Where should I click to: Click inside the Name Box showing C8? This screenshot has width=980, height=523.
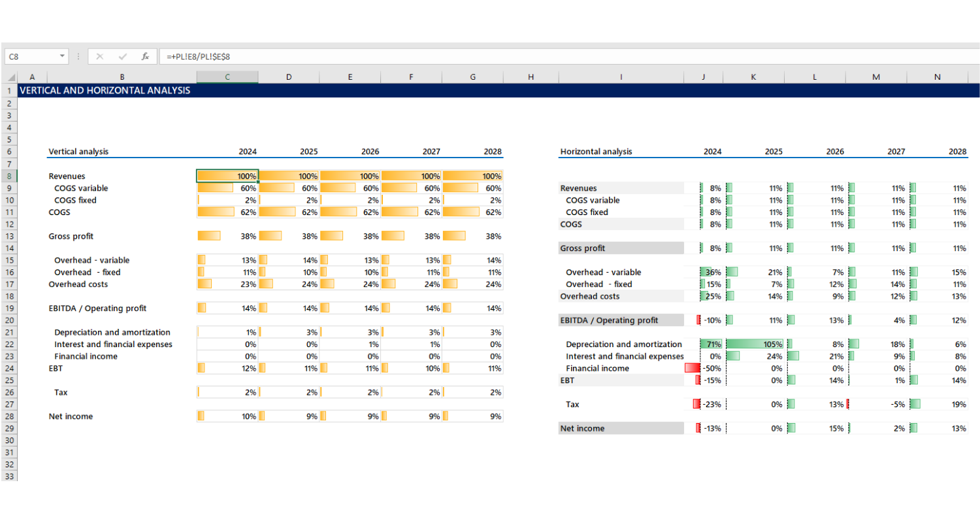(x=29, y=56)
